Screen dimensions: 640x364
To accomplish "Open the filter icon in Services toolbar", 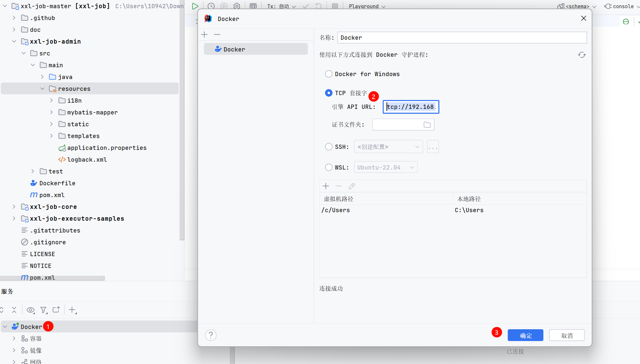I will pos(43,310).
